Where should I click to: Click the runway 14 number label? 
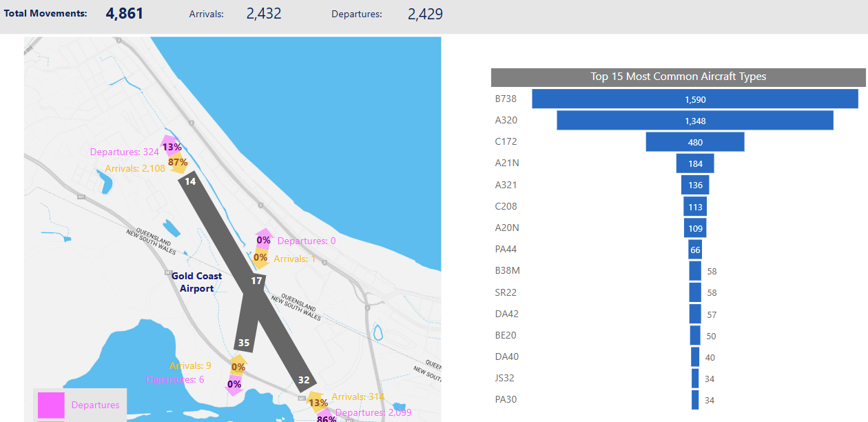pyautogui.click(x=191, y=181)
